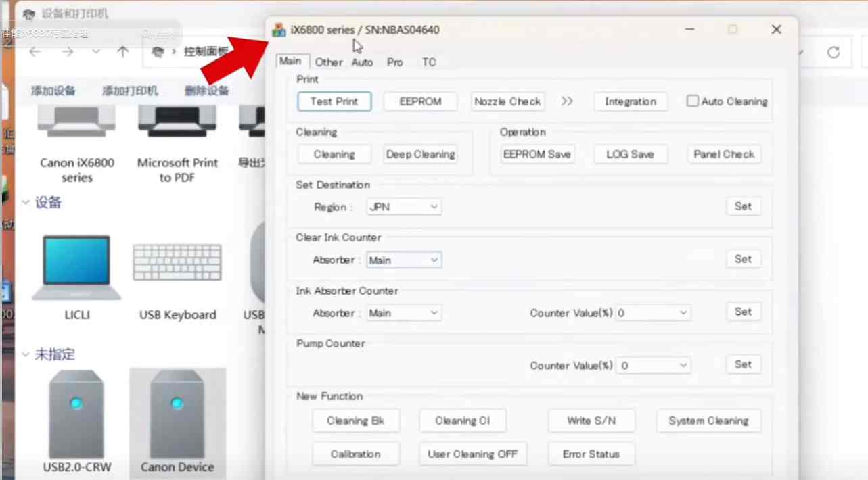868x480 pixels.
Task: Click the Panel Check button
Action: (724, 154)
